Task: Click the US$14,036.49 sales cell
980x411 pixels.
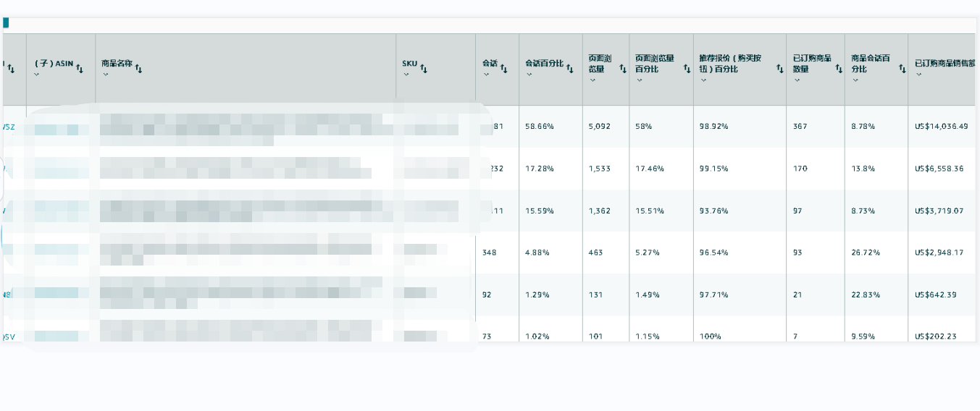Action: click(942, 127)
